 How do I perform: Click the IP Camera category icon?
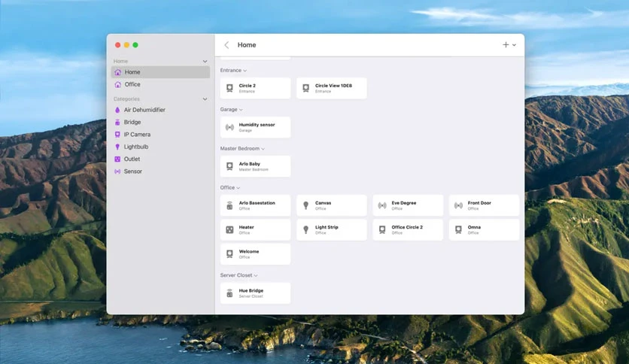(x=117, y=135)
